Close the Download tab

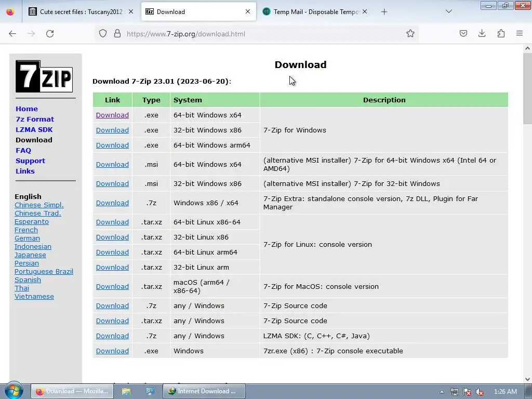click(x=248, y=11)
